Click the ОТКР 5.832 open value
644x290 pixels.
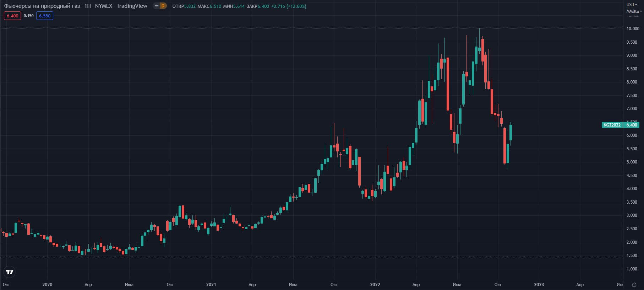[184, 6]
